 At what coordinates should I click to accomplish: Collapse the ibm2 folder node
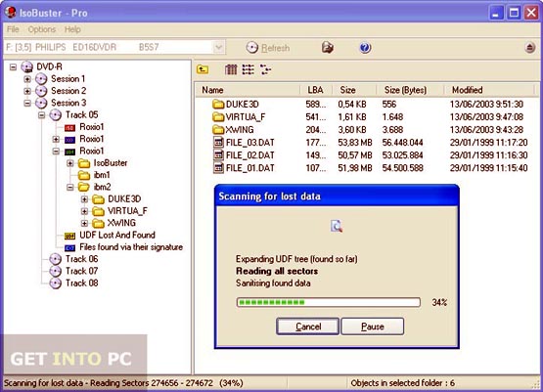[x=70, y=187]
